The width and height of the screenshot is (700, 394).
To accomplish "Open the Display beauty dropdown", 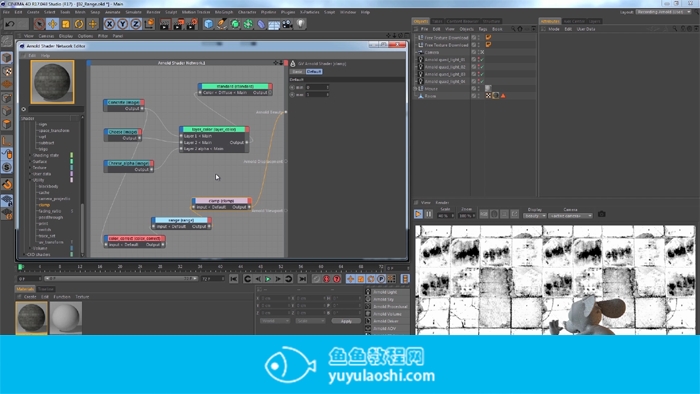I will coord(534,216).
